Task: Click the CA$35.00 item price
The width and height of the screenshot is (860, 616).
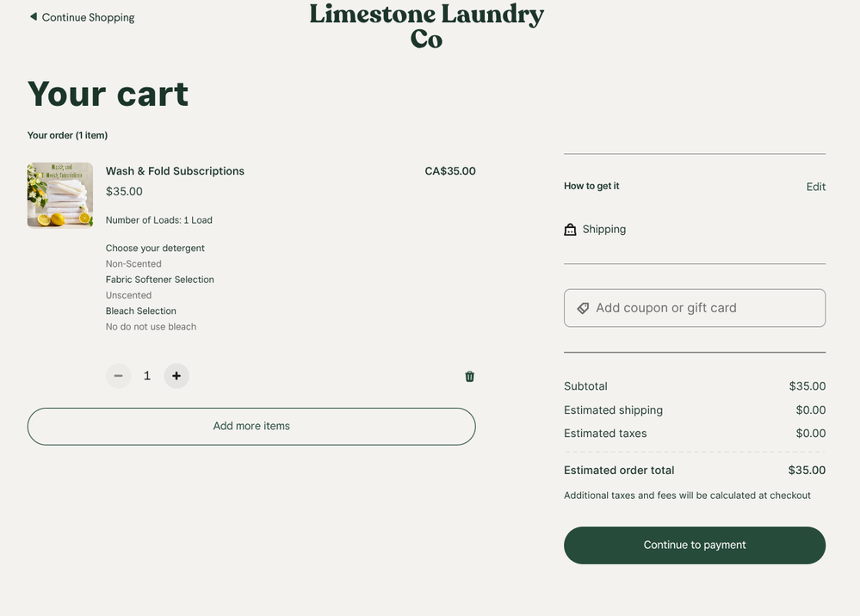Action: point(449,171)
